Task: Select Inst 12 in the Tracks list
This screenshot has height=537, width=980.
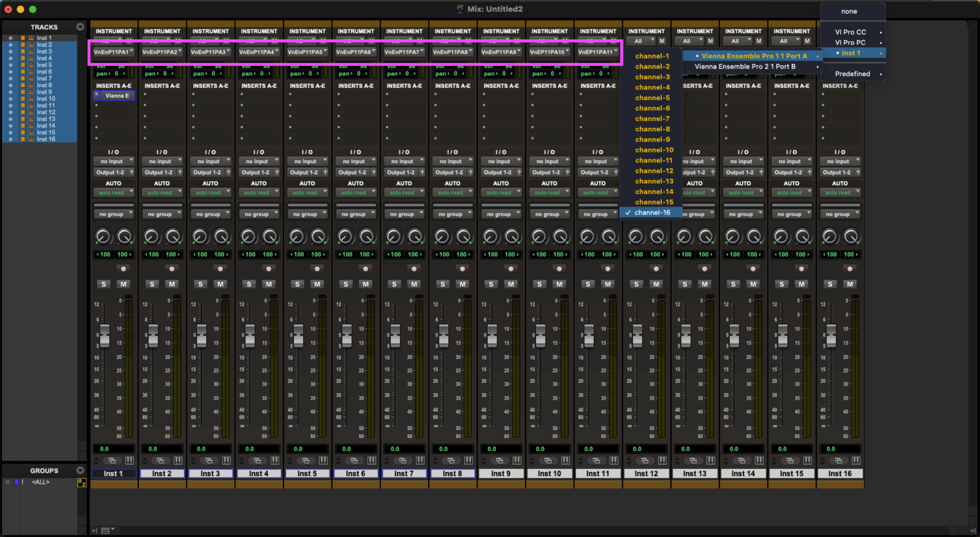Action: coord(46,112)
